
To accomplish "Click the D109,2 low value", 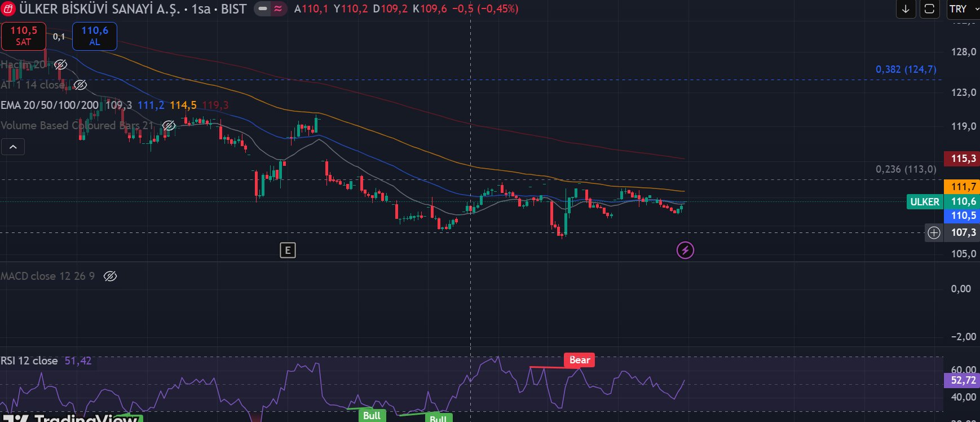I will click(390, 9).
